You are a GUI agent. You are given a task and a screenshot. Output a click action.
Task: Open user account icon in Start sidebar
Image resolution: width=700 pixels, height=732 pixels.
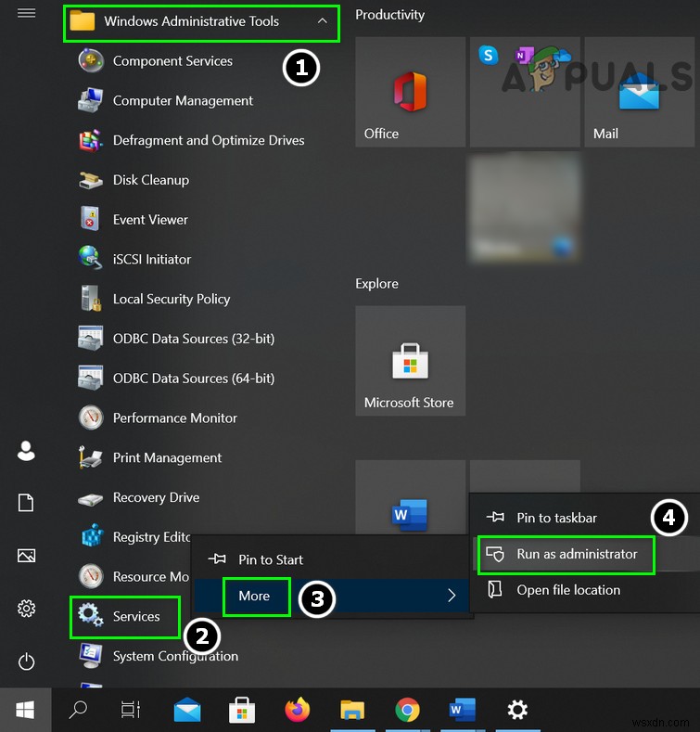coord(26,451)
